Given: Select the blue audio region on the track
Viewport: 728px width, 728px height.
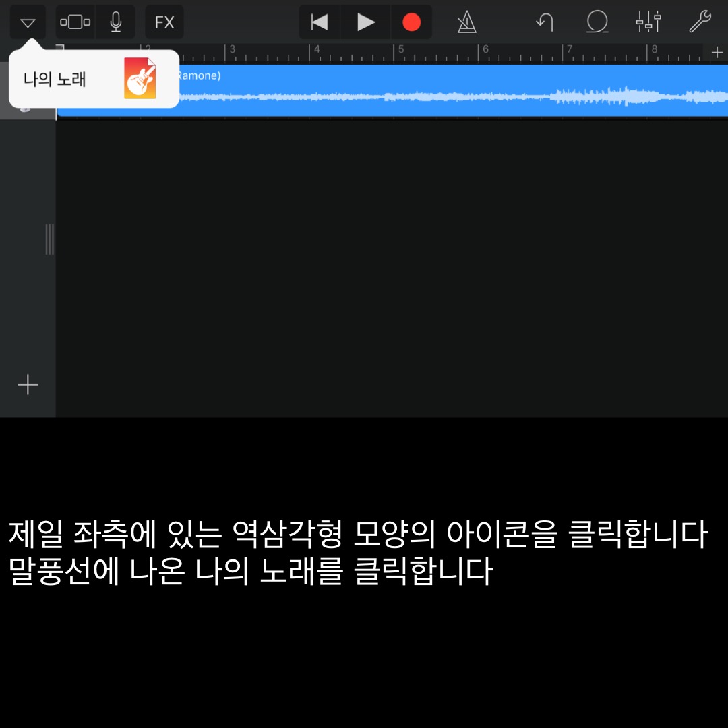Looking at the screenshot, I should [x=392, y=90].
